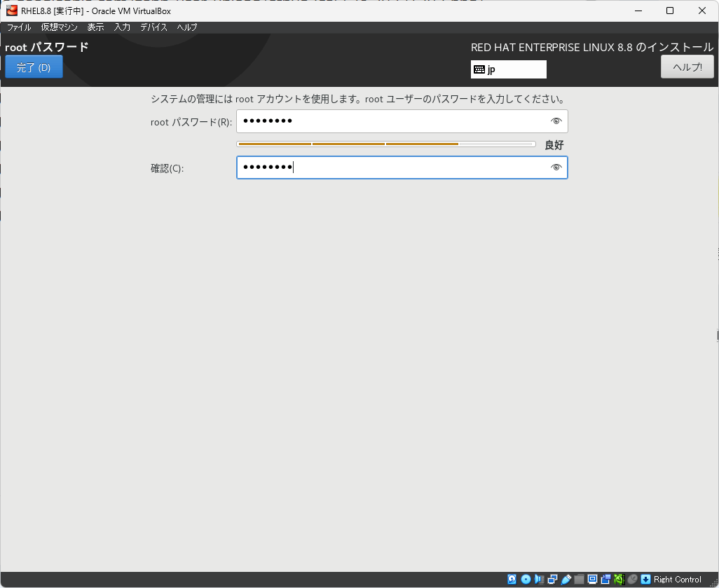Click the RED HAT ENTERPRISE LINUX 8.8 title
This screenshot has height=588, width=719.
pos(592,47)
